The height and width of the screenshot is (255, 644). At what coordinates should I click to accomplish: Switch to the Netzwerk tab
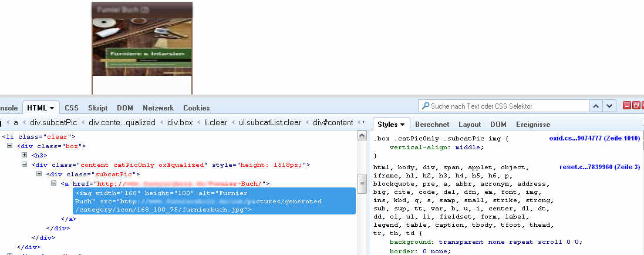(x=157, y=108)
